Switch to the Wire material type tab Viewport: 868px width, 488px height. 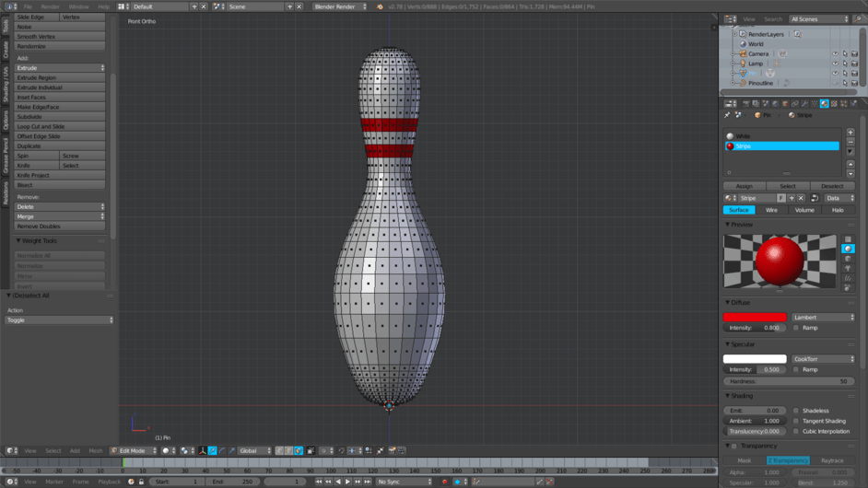pos(771,210)
